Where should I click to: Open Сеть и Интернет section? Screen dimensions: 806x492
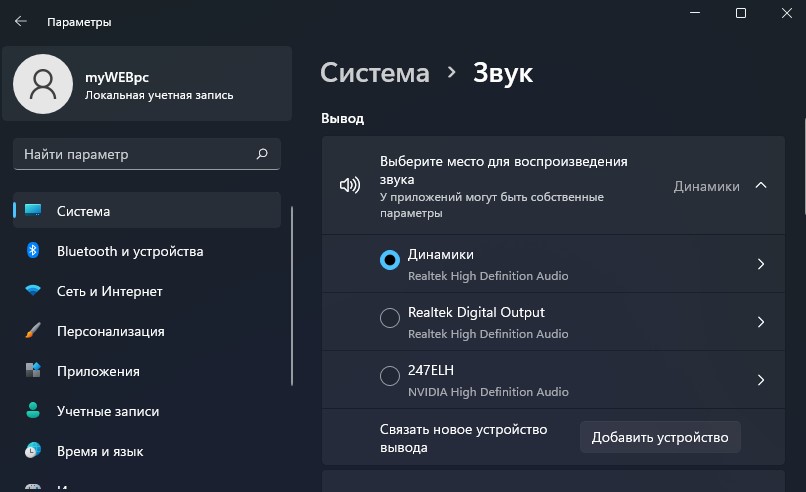click(147, 291)
